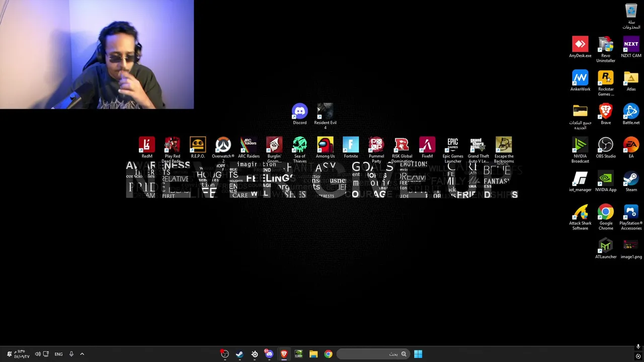The height and width of the screenshot is (362, 644).
Task: Click the microphone icon in system tray
Action: [x=71, y=354]
